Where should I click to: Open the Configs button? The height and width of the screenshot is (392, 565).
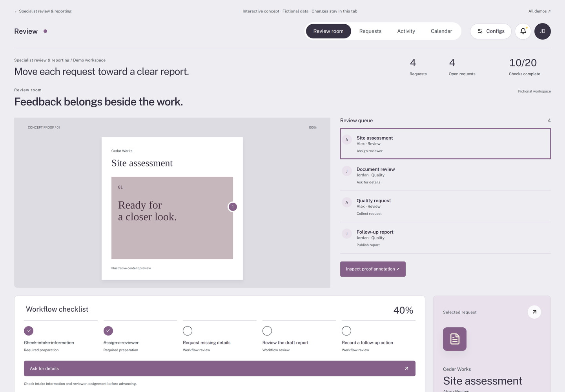coord(491,31)
